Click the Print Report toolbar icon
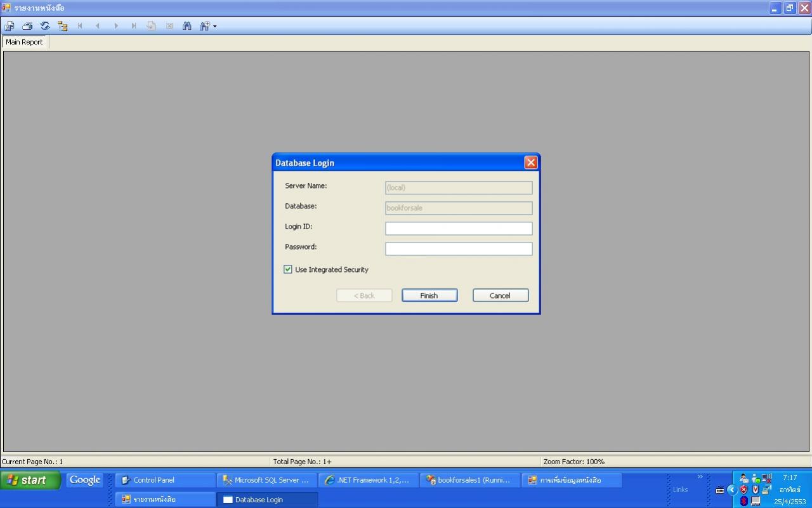The image size is (812, 508). pyautogui.click(x=27, y=26)
